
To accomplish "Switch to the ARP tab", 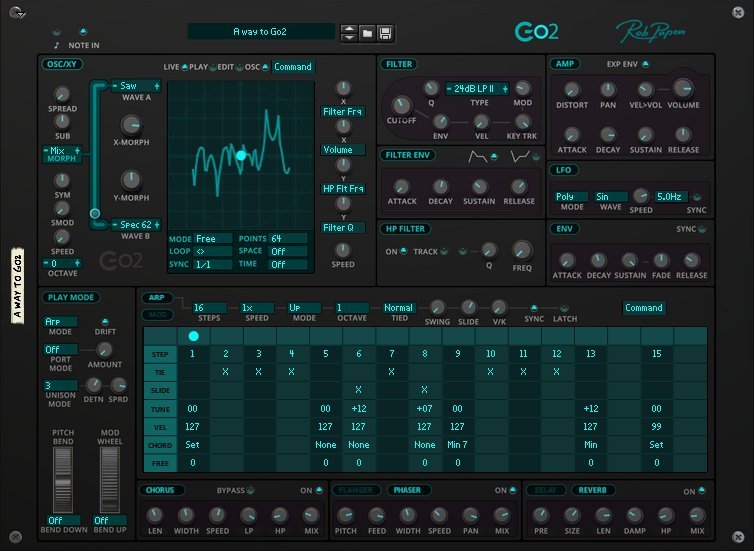I will point(157,298).
